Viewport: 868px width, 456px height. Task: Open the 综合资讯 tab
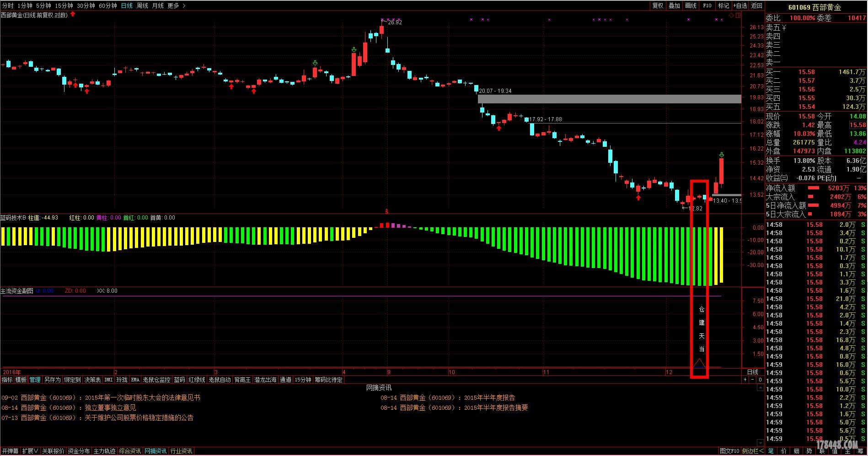click(x=130, y=451)
